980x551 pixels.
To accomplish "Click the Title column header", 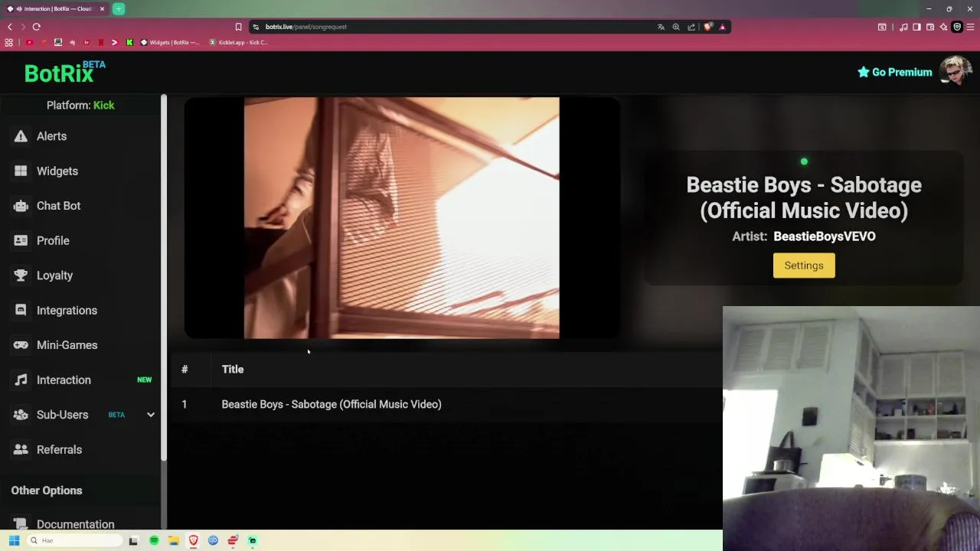I will [x=233, y=369].
